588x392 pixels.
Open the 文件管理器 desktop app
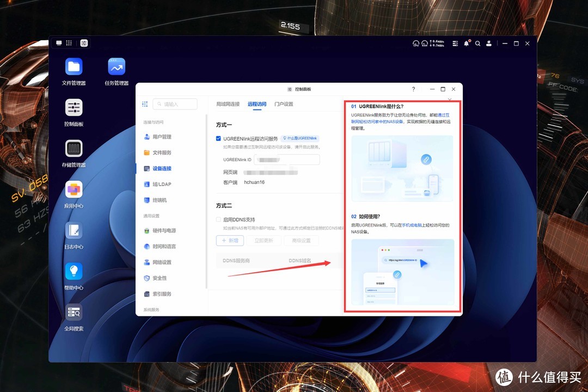(x=73, y=67)
